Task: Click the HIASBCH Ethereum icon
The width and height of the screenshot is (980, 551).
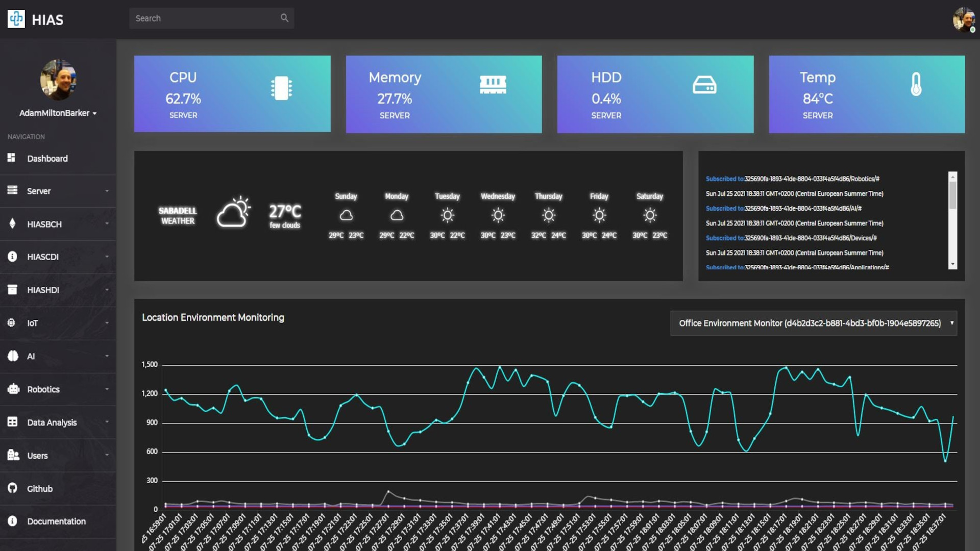Action: pyautogui.click(x=12, y=223)
